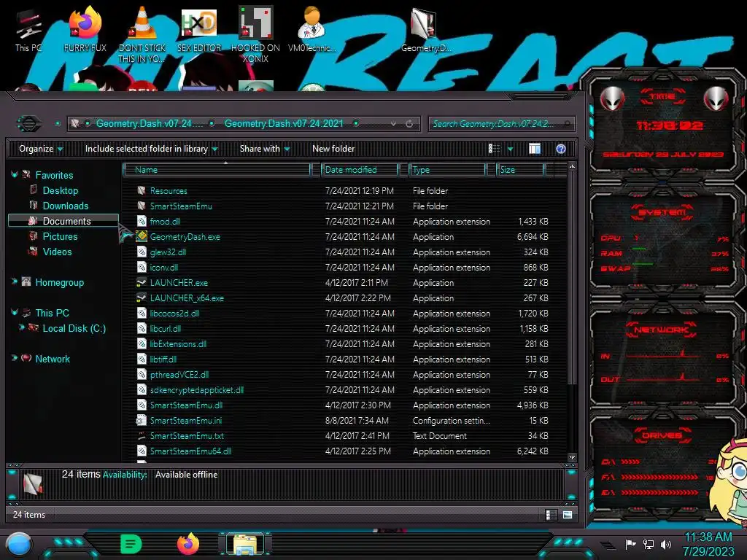The image size is (747, 560).
Task: Open the This PC desktop icon
Action: coord(28,31)
